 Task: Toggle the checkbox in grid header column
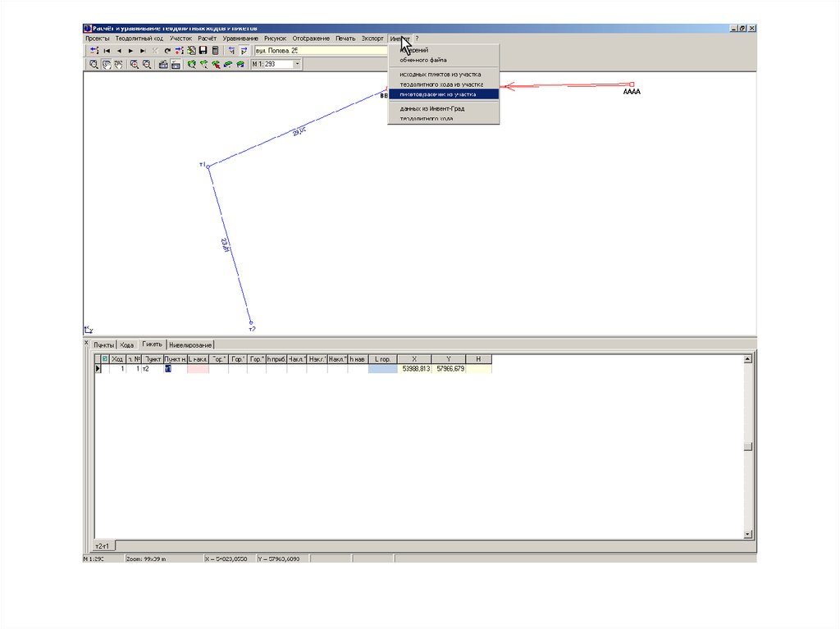tap(104, 359)
